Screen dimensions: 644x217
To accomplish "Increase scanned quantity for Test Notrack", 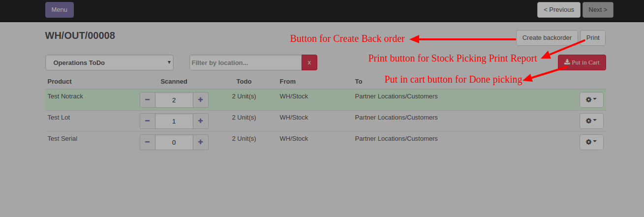I will tap(200, 100).
